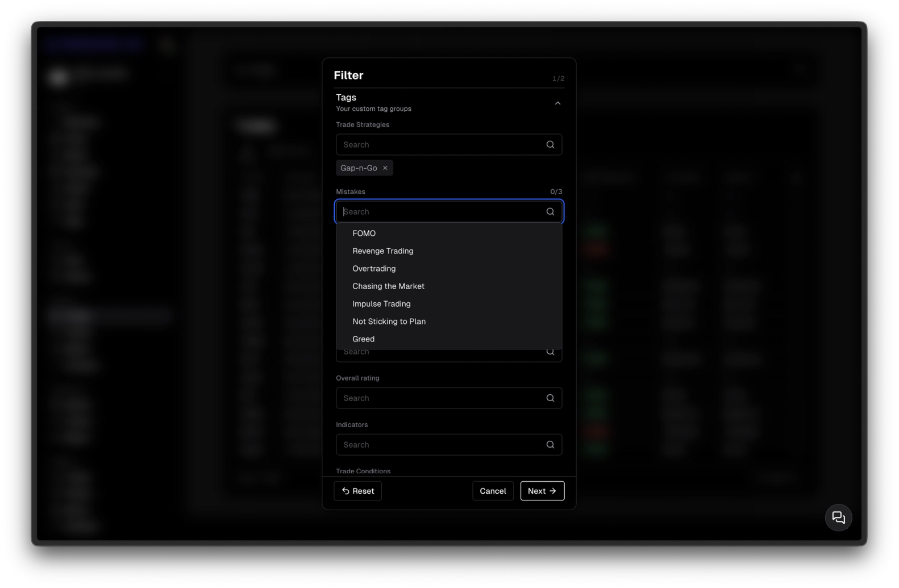Click the Trade Strategies label
The height and width of the screenshot is (588, 899).
(x=363, y=125)
